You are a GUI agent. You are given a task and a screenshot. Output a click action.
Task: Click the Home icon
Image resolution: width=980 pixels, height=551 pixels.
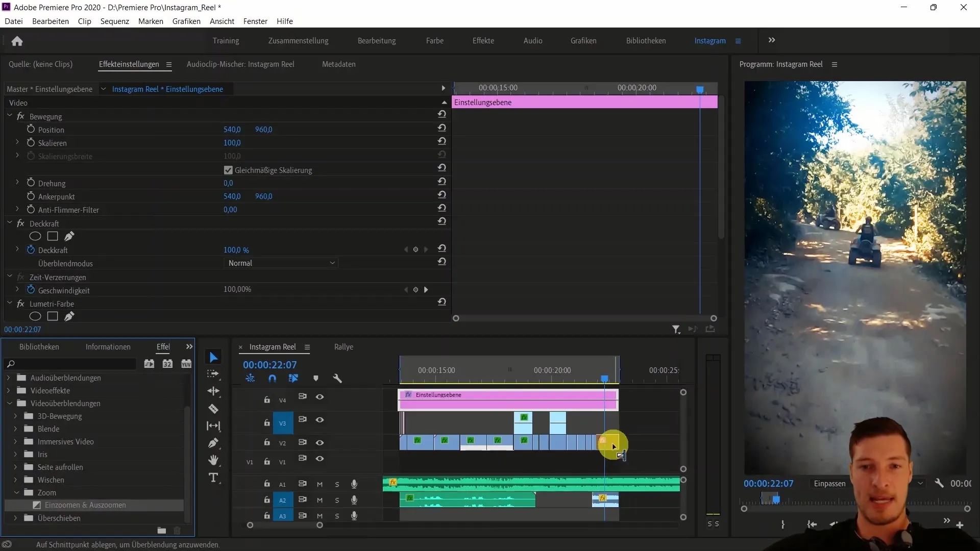coord(17,41)
